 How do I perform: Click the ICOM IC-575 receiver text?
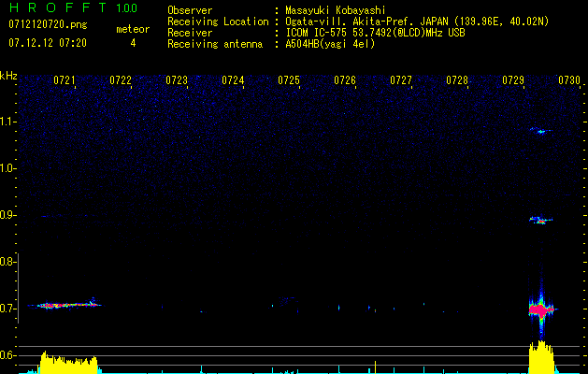(375, 33)
